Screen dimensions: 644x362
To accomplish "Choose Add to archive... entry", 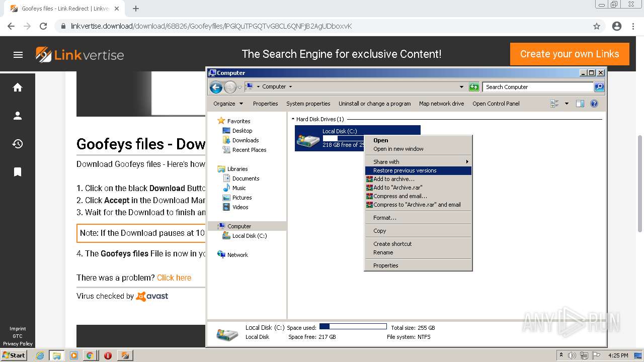I will coord(418,179).
